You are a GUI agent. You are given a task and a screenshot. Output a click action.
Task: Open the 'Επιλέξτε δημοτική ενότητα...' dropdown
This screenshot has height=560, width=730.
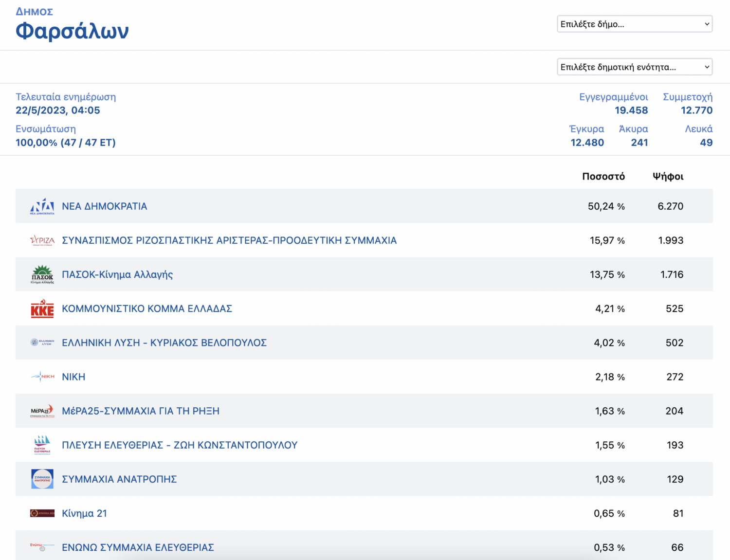click(x=635, y=67)
